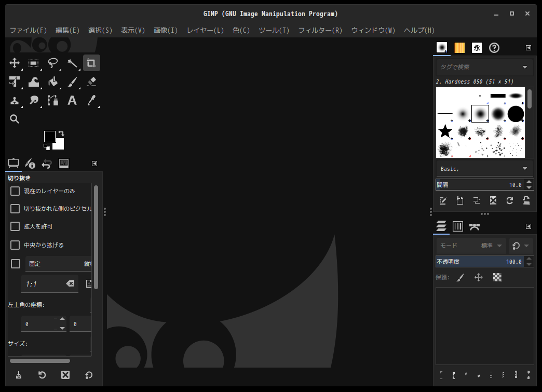Select the Bucket Fill tool
The image size is (542, 392).
point(52,82)
